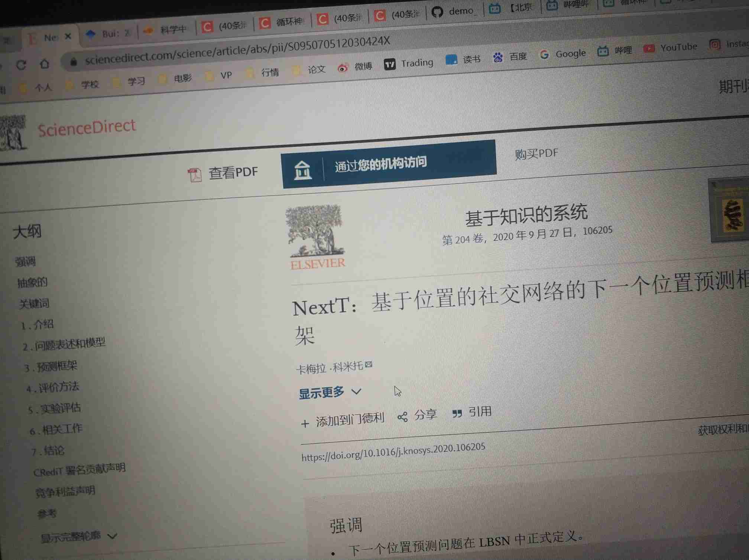This screenshot has height=560, width=749.
Task: Open the DOI link
Action: pos(393,452)
